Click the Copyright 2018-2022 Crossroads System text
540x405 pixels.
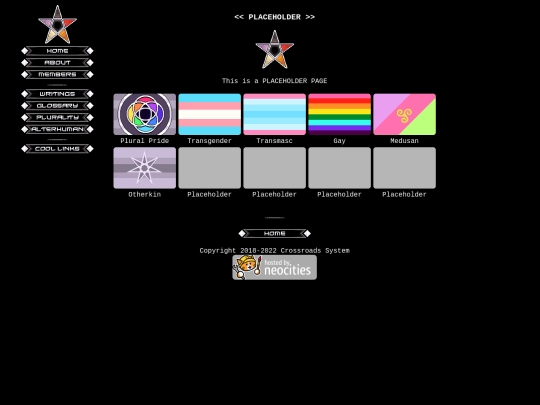pos(274,251)
